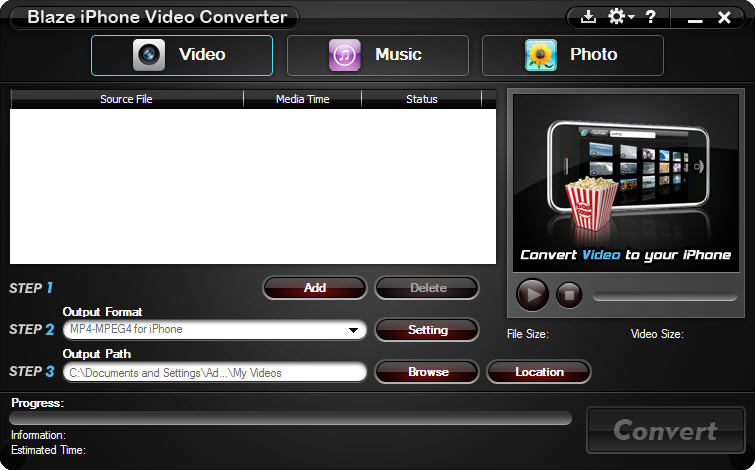This screenshot has height=470, width=755.
Task: Click the download/update icon in title bar
Action: pos(589,17)
